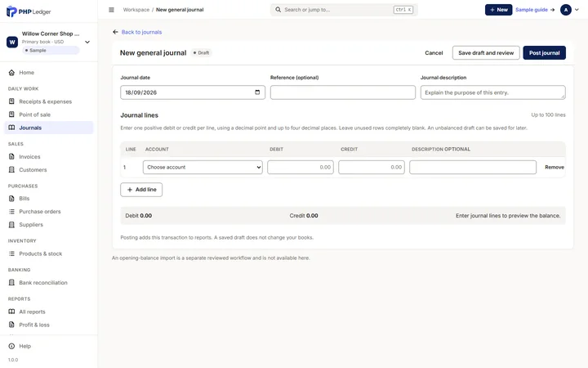Focus the Credit amount field on line 1
Viewport: 588px width, 368px height.
click(x=372, y=167)
